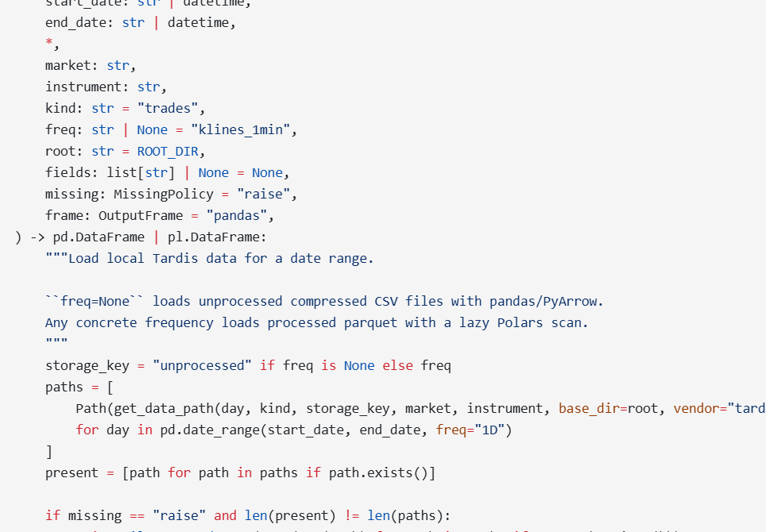The image size is (766, 532).
Task: Click the 'pd.DataFrame | pl.DataFrame:' return annotation
Action: (x=160, y=237)
